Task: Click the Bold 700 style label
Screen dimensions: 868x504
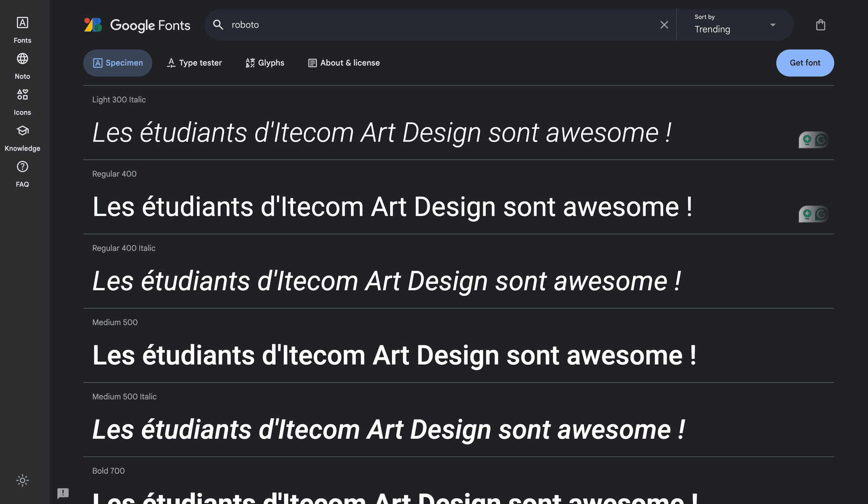Action: (108, 470)
